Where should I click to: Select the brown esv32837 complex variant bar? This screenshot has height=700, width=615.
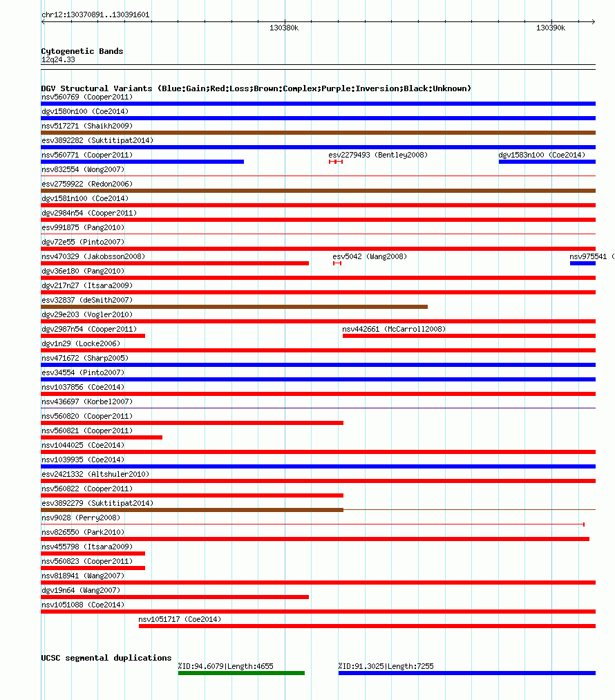(234, 307)
